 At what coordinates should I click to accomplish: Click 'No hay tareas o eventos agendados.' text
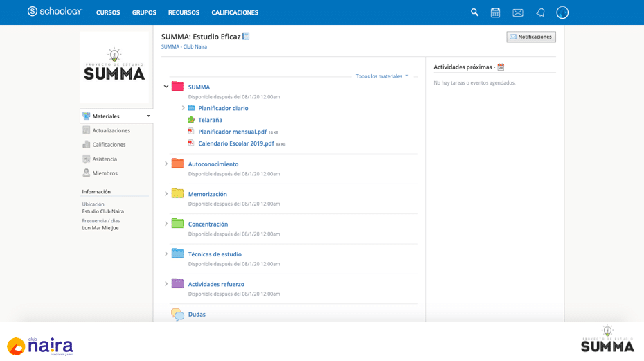click(474, 82)
